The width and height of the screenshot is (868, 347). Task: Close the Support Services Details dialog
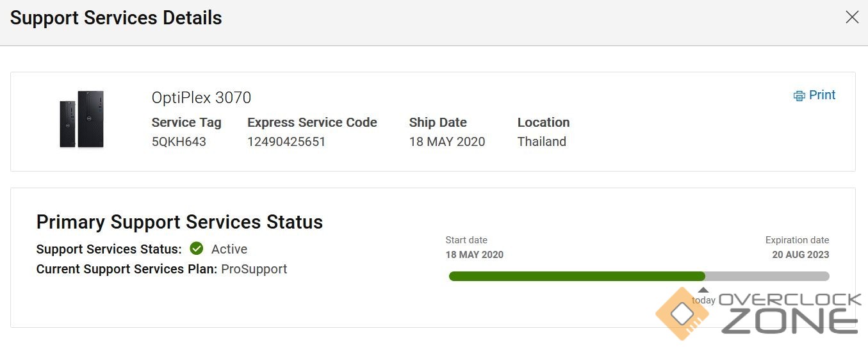[x=851, y=17]
